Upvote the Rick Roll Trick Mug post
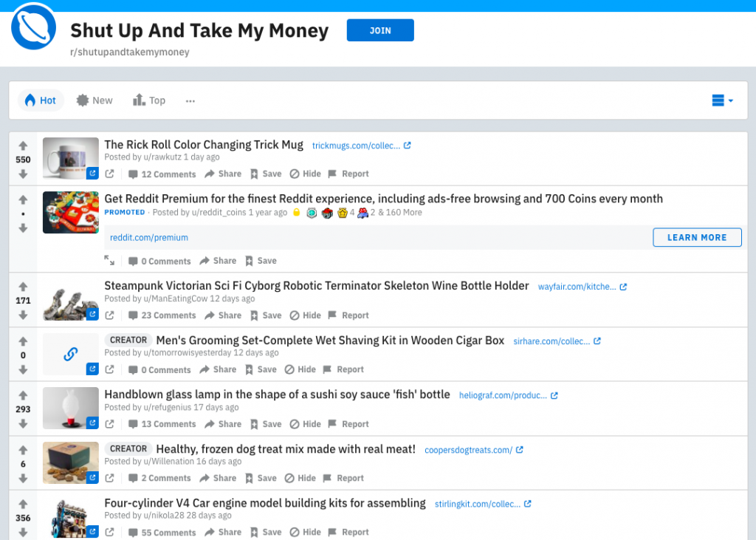Viewport: 756px width, 540px height. (x=23, y=146)
